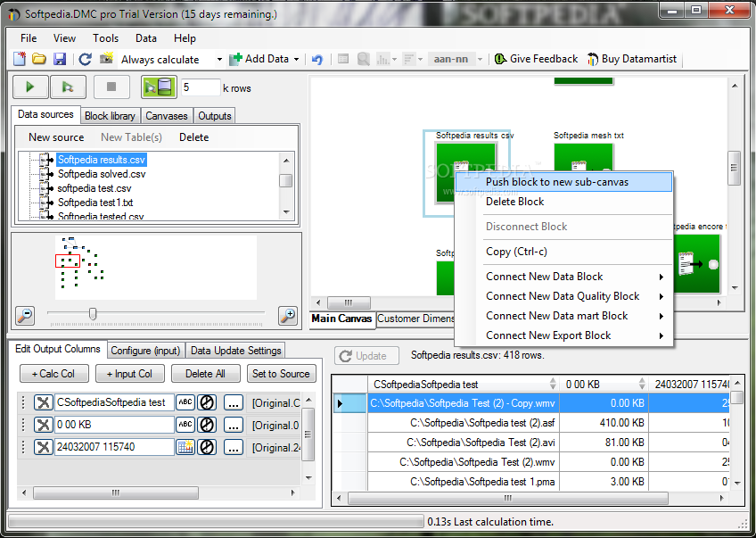The width and height of the screenshot is (756, 538).
Task: Save project using the floppy disk icon
Action: click(60, 59)
